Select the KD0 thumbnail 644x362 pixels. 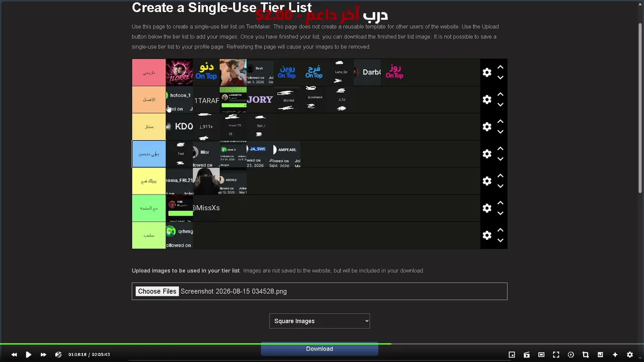pos(180,127)
